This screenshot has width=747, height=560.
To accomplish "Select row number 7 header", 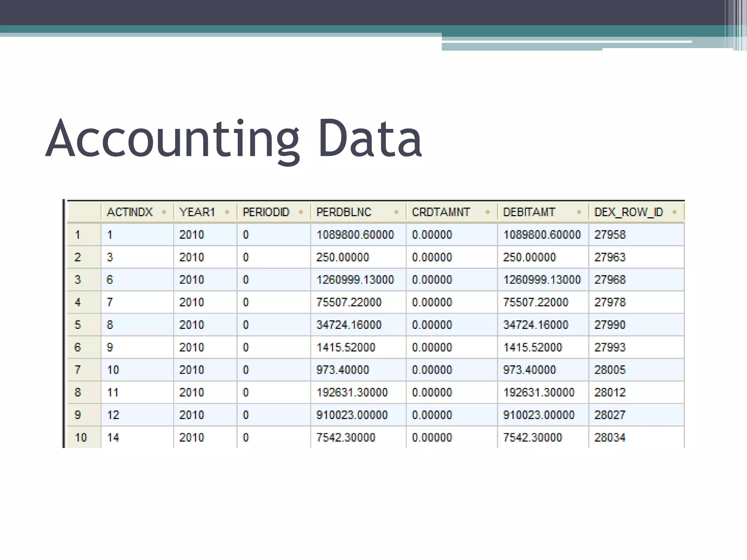I will pos(84,370).
